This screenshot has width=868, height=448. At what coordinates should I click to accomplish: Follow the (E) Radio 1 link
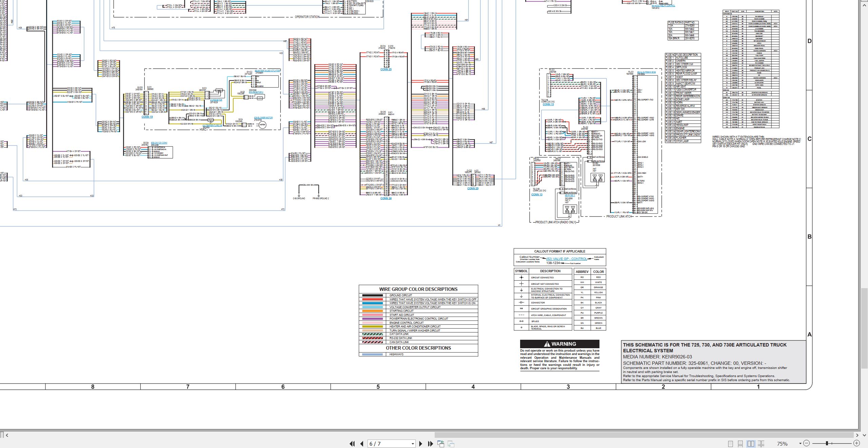tap(570, 196)
